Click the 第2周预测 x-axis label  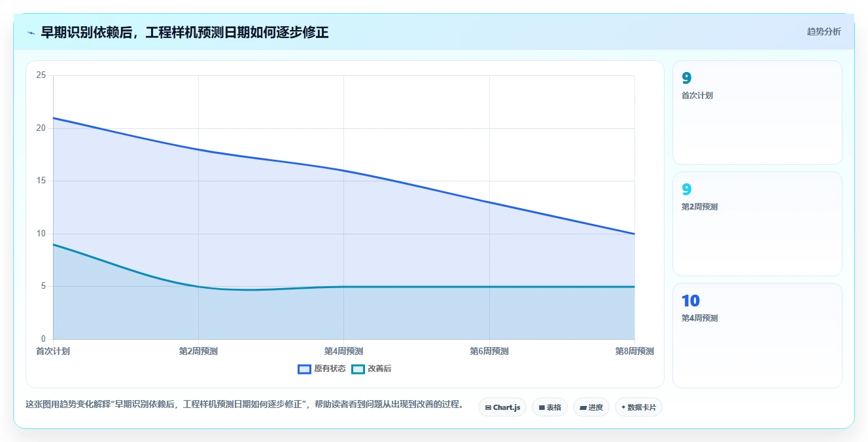[198, 351]
